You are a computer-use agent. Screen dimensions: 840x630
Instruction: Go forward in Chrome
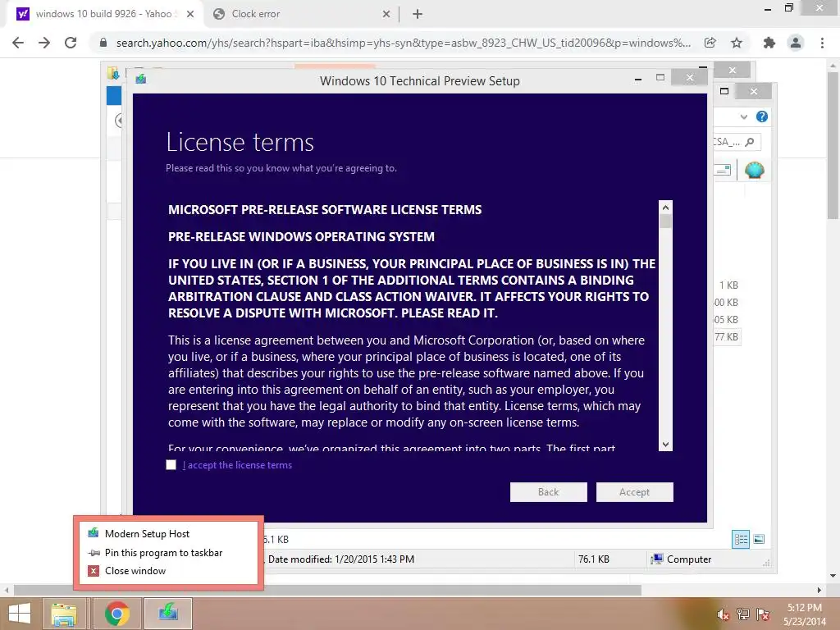click(44, 43)
